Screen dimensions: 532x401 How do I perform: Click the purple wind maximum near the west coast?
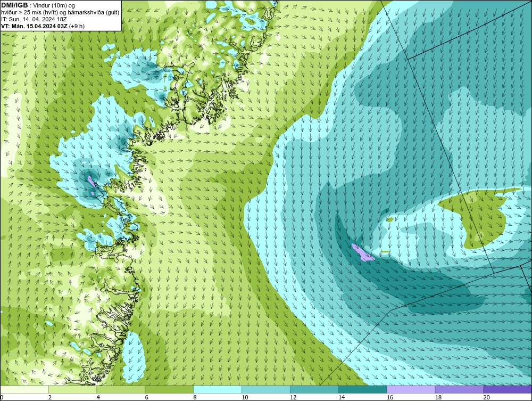pyautogui.click(x=92, y=181)
